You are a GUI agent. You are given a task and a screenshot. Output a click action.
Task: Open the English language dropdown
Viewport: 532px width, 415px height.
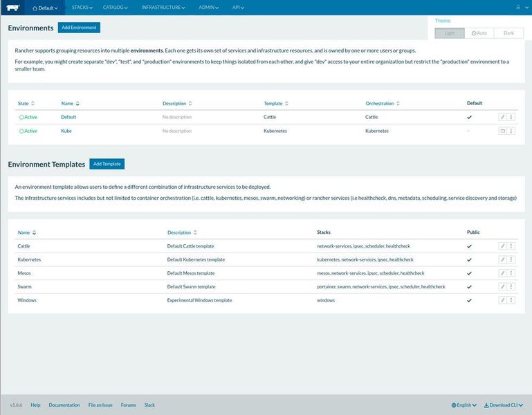pos(464,405)
